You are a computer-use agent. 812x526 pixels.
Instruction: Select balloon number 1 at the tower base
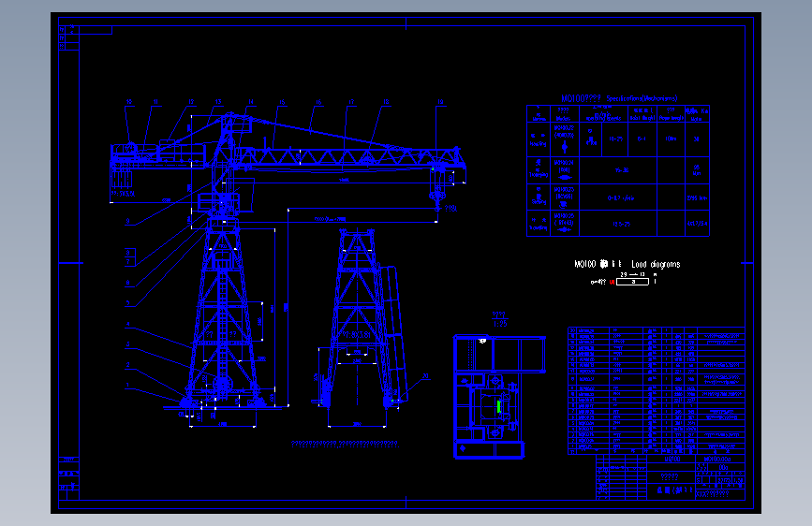tap(127, 386)
